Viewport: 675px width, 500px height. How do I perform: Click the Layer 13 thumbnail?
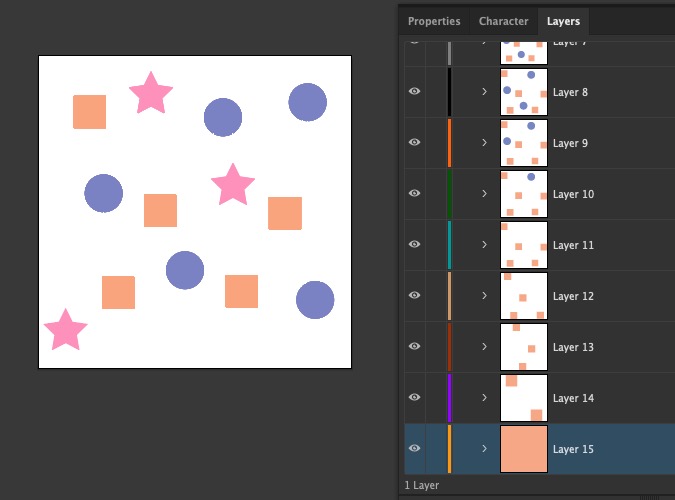(524, 347)
